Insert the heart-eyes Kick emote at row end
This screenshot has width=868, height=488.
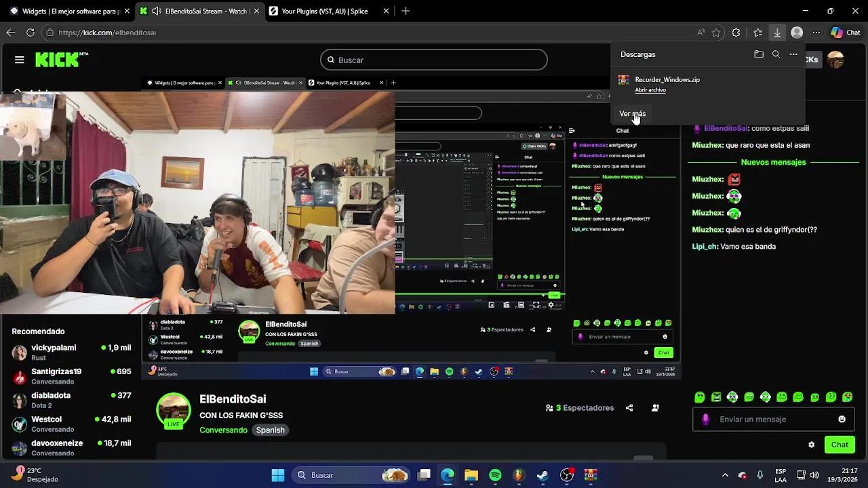click(847, 397)
